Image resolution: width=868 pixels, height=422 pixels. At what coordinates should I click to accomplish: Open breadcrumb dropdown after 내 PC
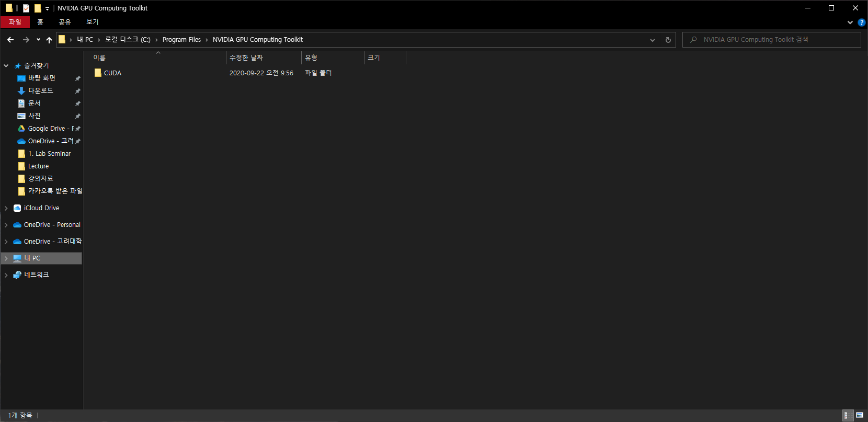point(99,40)
